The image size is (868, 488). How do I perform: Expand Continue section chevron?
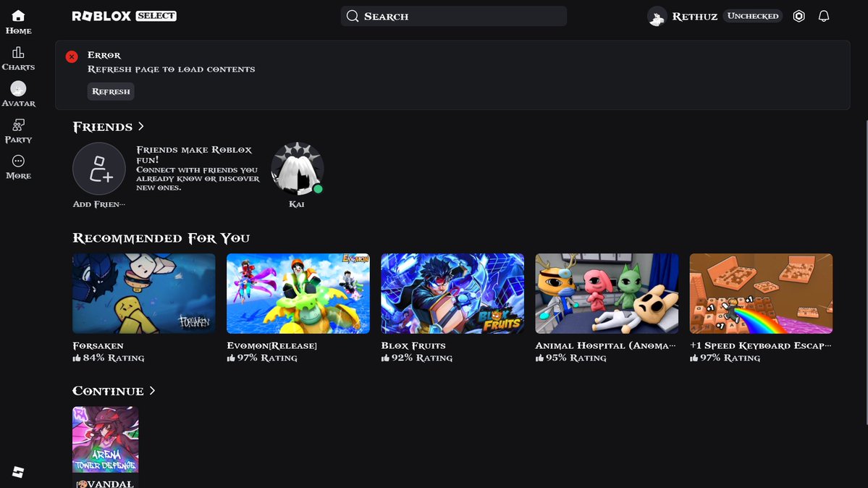click(152, 390)
